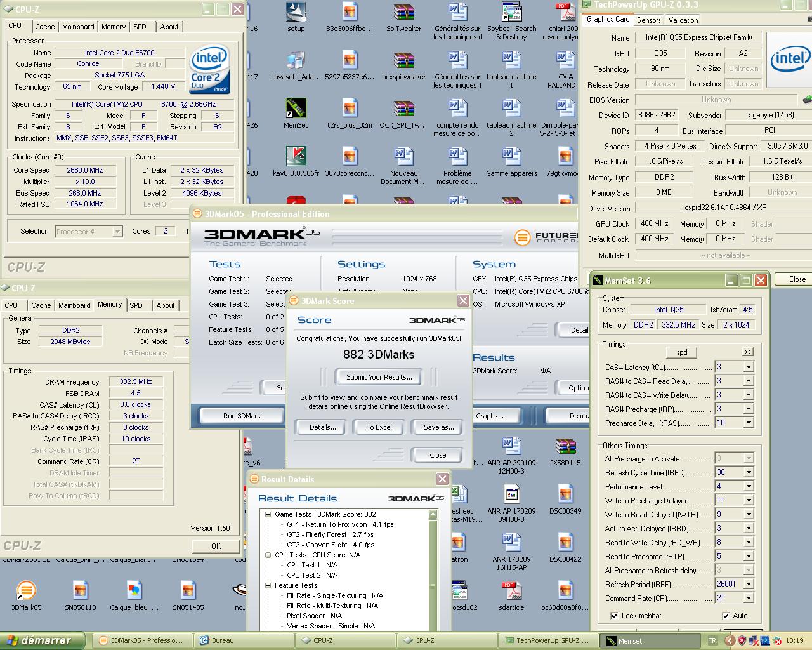Switch to Cache tab in top CPU-Z

[x=44, y=27]
